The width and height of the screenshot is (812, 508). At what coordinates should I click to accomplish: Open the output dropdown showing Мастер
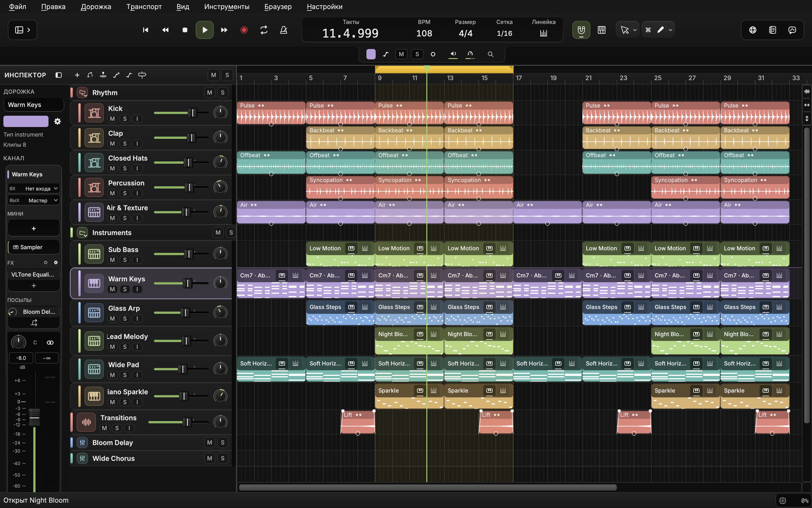pyautogui.click(x=34, y=200)
